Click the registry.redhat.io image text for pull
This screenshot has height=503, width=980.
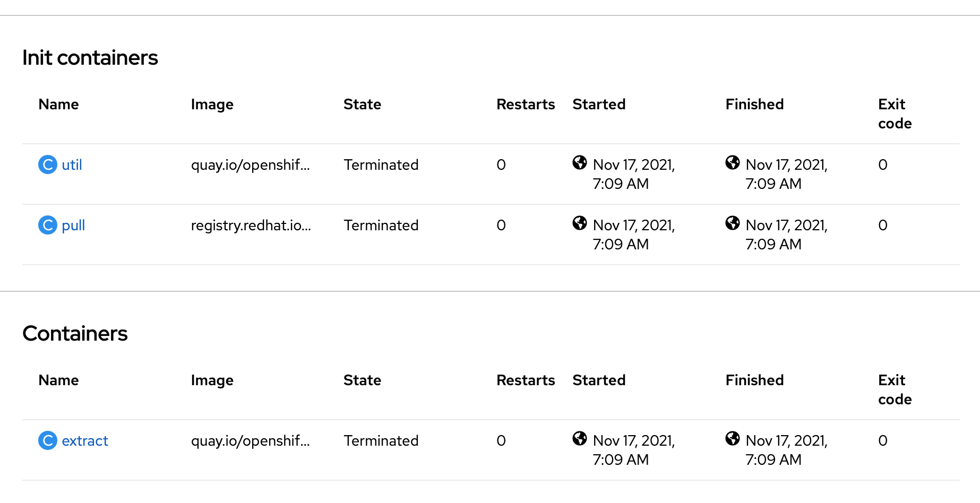coord(251,226)
